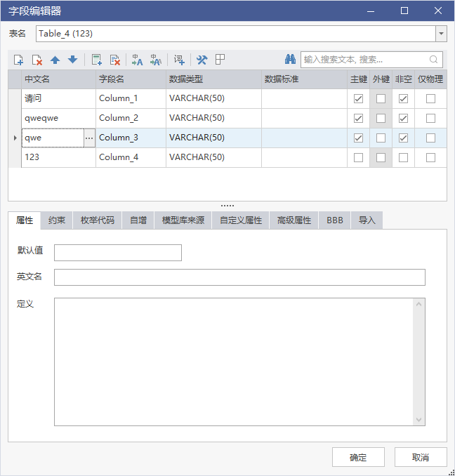
Task: Click the ellipsis button in the qwe cell
Action: pos(89,138)
